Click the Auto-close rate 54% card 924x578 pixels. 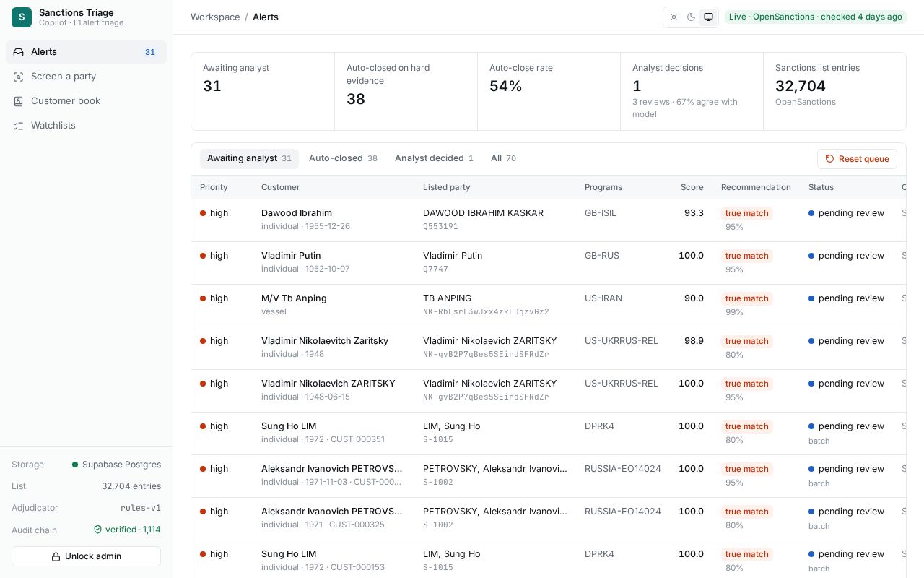click(549, 91)
